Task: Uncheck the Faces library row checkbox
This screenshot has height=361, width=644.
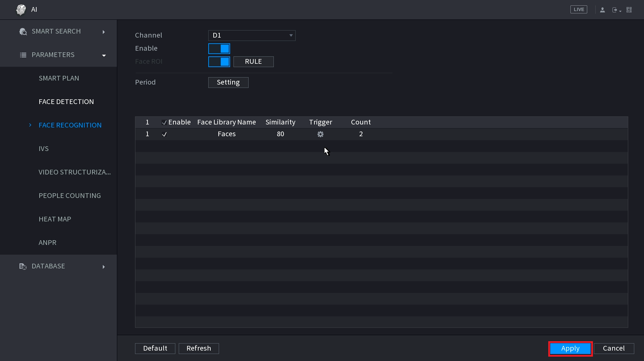Action: (x=164, y=134)
